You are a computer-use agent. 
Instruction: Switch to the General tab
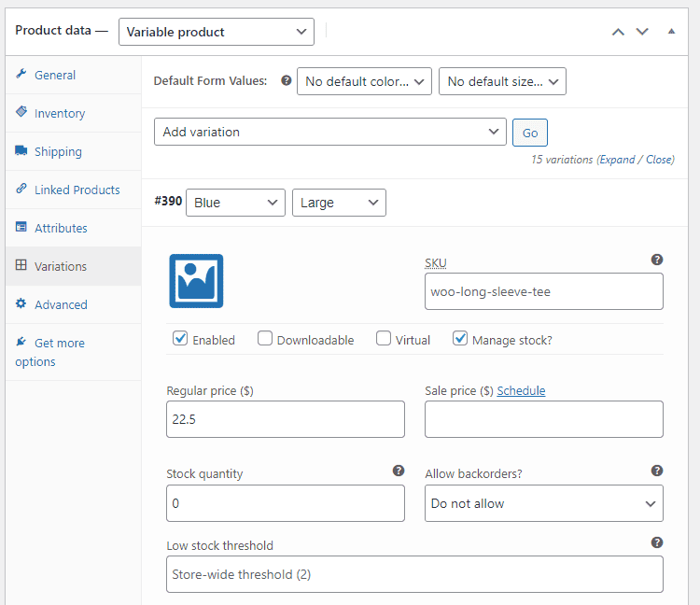[73, 75]
